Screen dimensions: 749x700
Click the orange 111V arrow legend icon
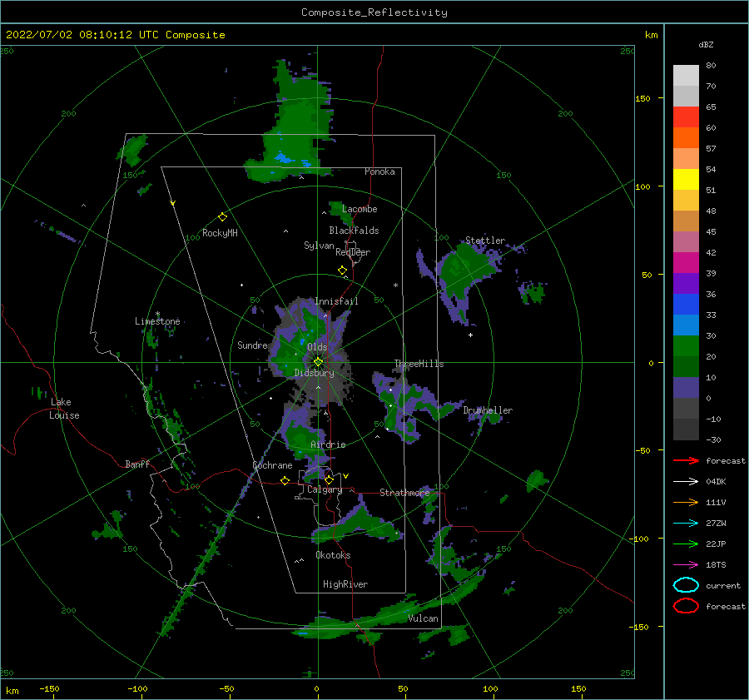(686, 502)
